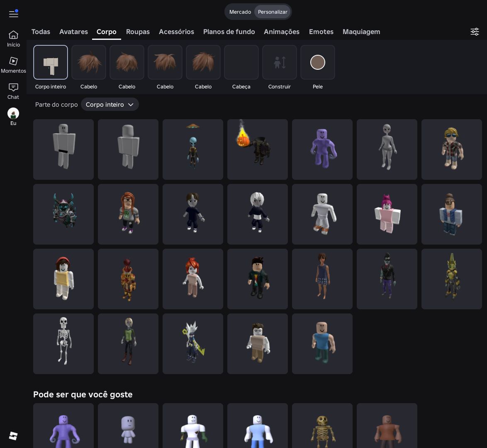This screenshot has width=487, height=448.
Task: Select the golden spiked armored character
Action: pyautogui.click(x=452, y=279)
